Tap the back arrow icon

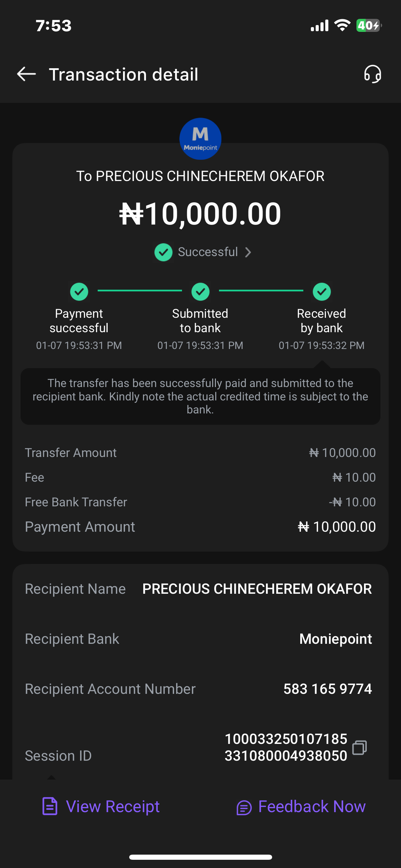26,74
